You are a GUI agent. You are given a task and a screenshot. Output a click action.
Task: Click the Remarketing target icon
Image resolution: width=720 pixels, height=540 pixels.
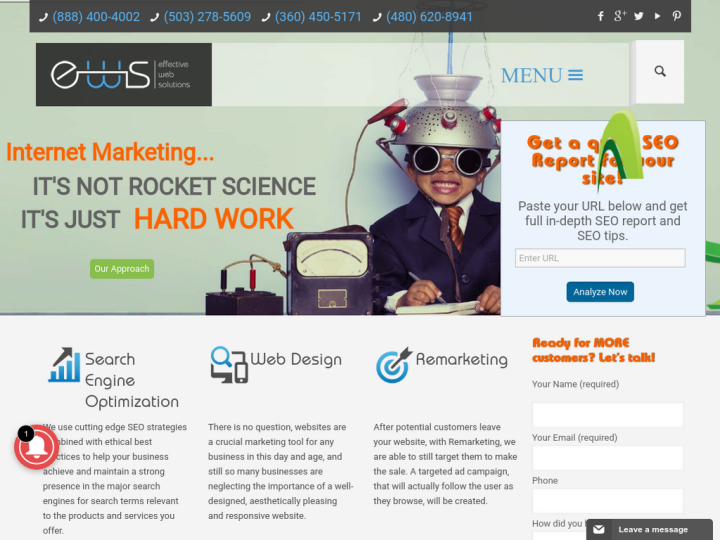[x=393, y=365]
